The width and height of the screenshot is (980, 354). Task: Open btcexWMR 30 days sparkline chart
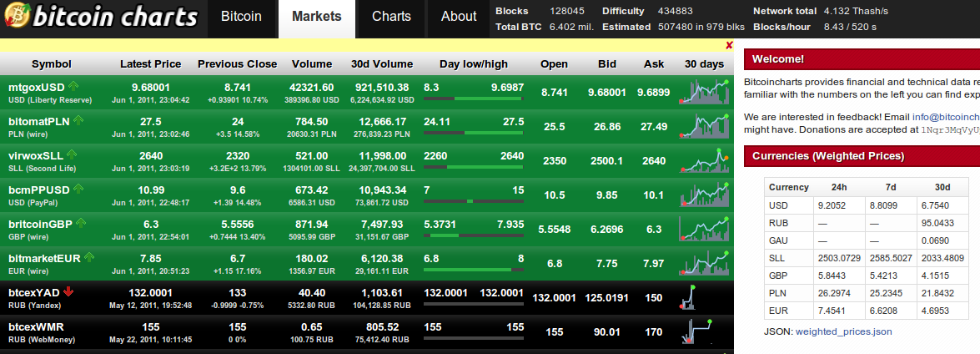click(x=696, y=331)
